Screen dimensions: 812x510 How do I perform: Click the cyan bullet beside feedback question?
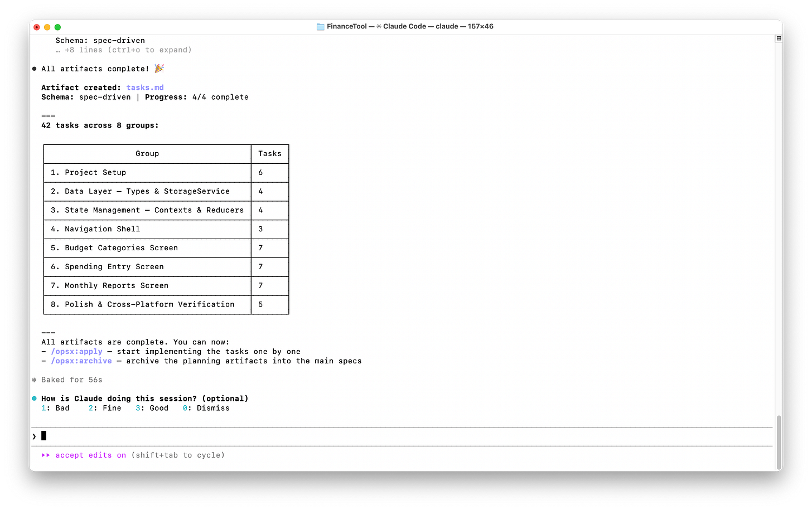pos(35,399)
